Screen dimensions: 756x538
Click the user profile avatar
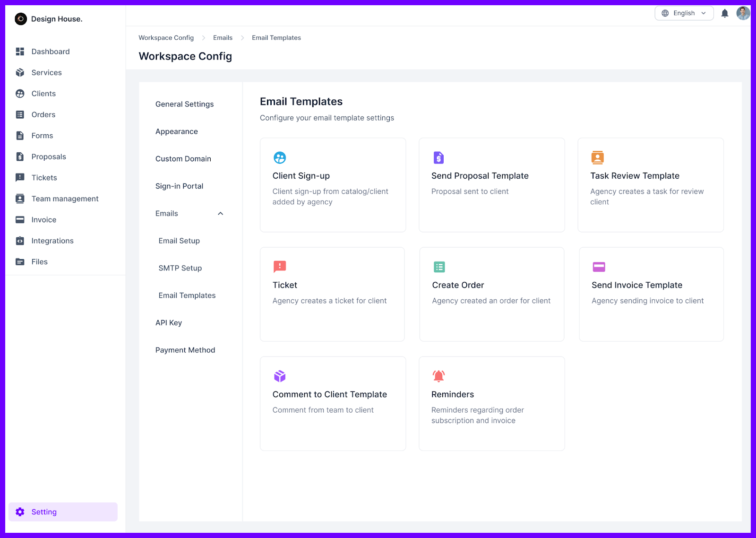(x=743, y=13)
